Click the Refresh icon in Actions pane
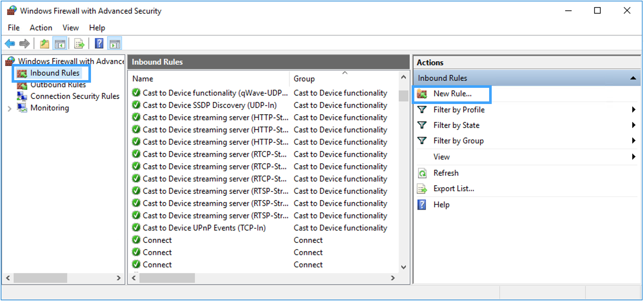Image resolution: width=644 pixels, height=301 pixels. tap(422, 173)
